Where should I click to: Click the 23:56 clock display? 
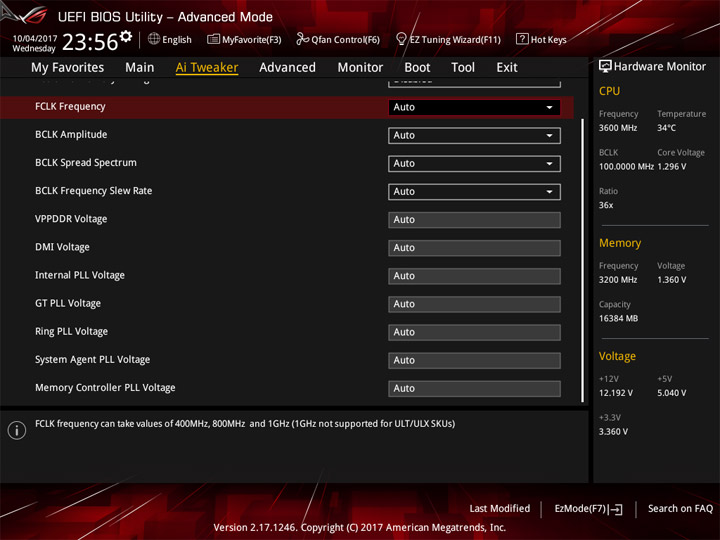90,42
